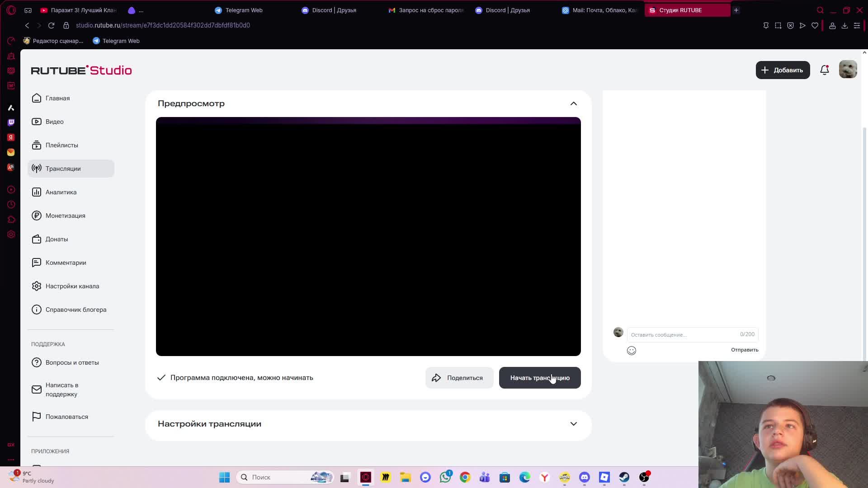Image resolution: width=868 pixels, height=488 pixels.
Task: Select Трансляции in the sidebar
Action: tap(71, 169)
